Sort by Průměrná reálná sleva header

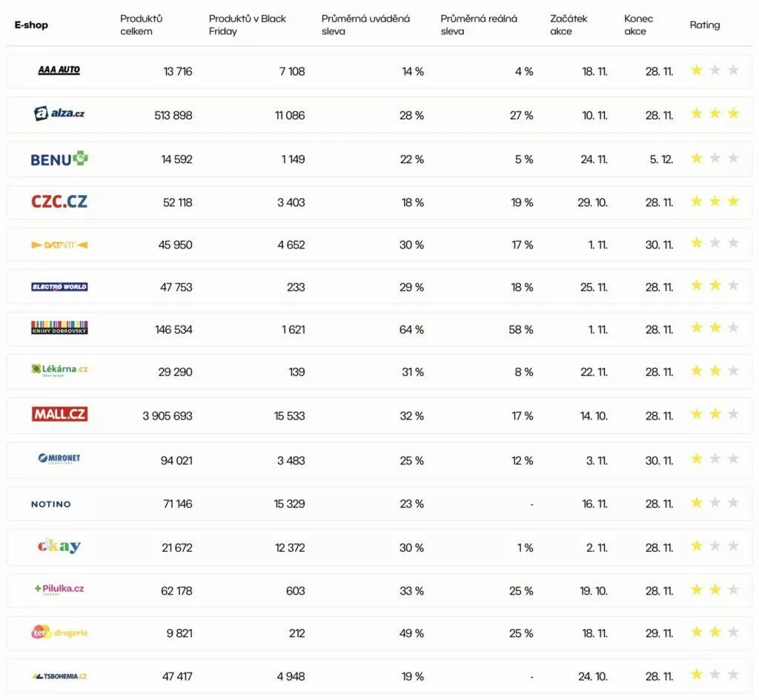(x=479, y=24)
